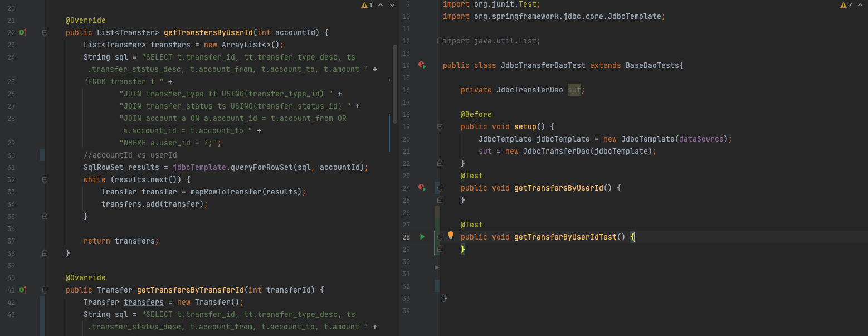Click the underlined transfers variable on line 42
This screenshot has width=868, height=336.
tap(144, 302)
